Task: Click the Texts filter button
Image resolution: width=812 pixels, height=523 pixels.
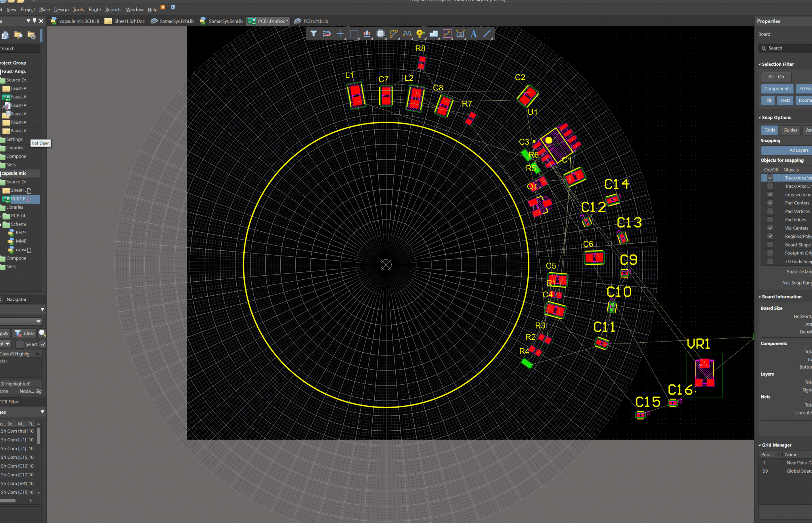Action: pos(785,100)
